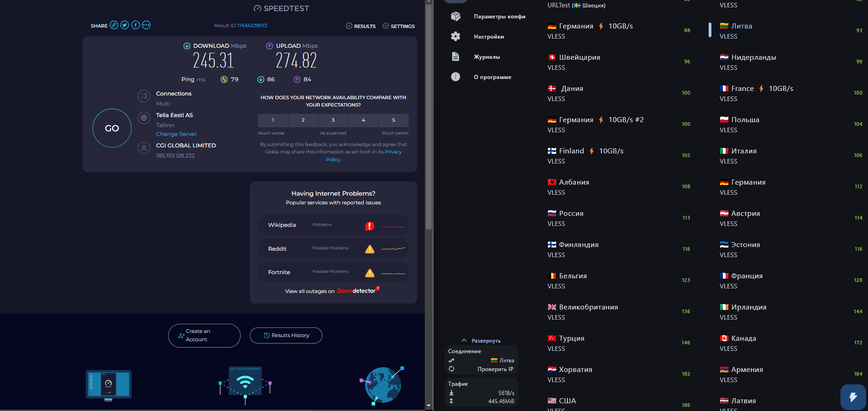Screen dimensions: 868x411
Task: Rate network availability as 2
Action: (x=303, y=120)
